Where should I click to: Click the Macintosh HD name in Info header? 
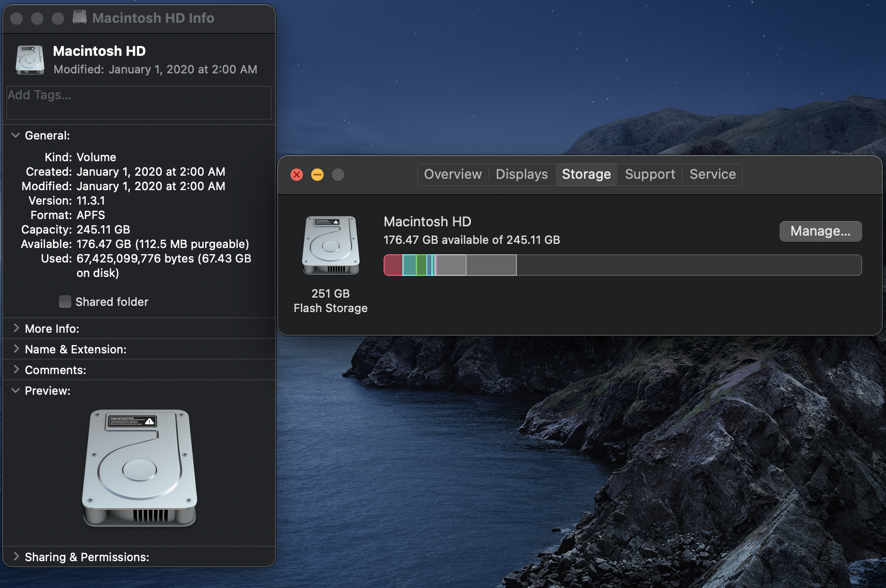pos(99,51)
